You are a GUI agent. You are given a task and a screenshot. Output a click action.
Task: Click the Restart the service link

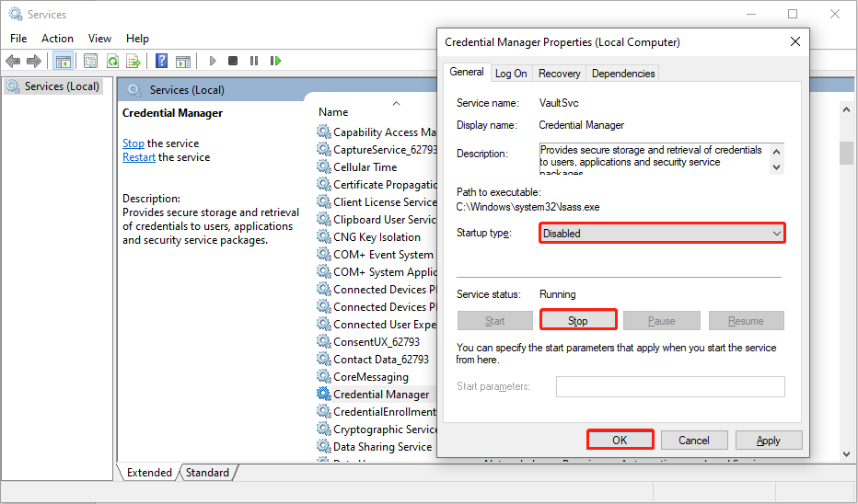pyautogui.click(x=139, y=157)
